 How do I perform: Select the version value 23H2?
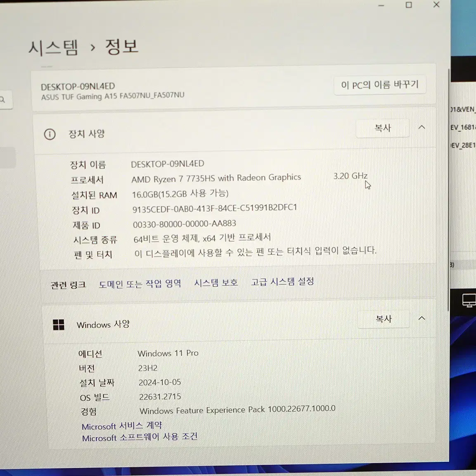pyautogui.click(x=148, y=368)
